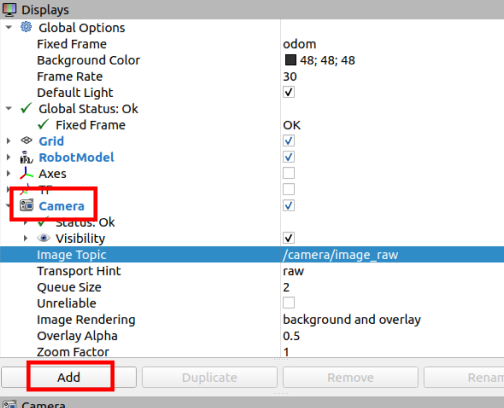The height and width of the screenshot is (408, 504).
Task: Toggle the Camera Visibility checkbox
Action: [289, 238]
